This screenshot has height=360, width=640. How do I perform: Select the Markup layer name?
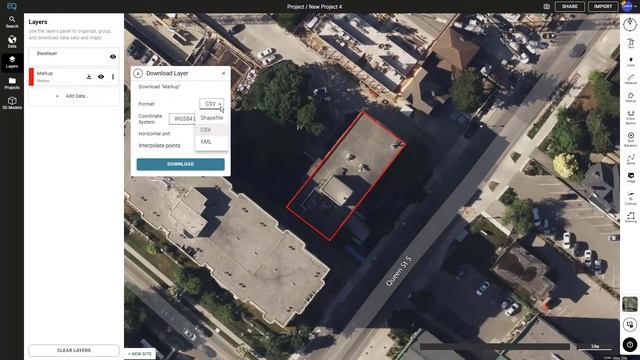44,73
